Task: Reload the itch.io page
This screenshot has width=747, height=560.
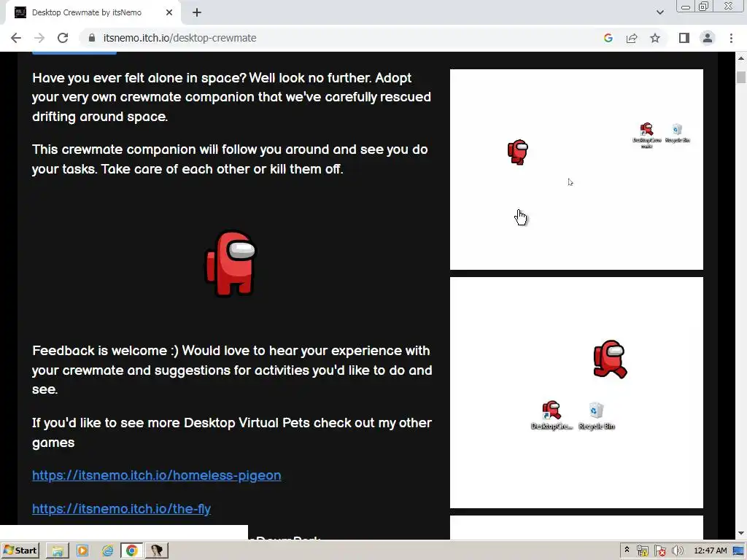Action: pos(63,38)
